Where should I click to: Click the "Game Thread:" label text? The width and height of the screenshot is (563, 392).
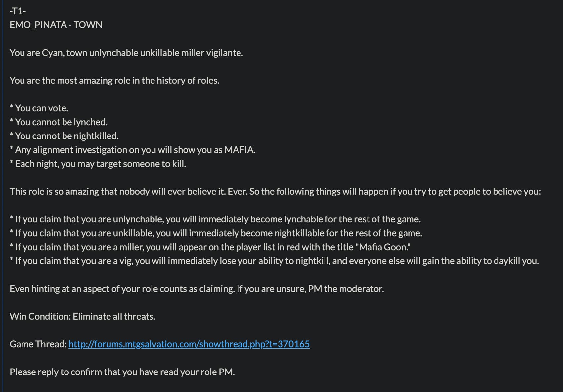click(38, 344)
